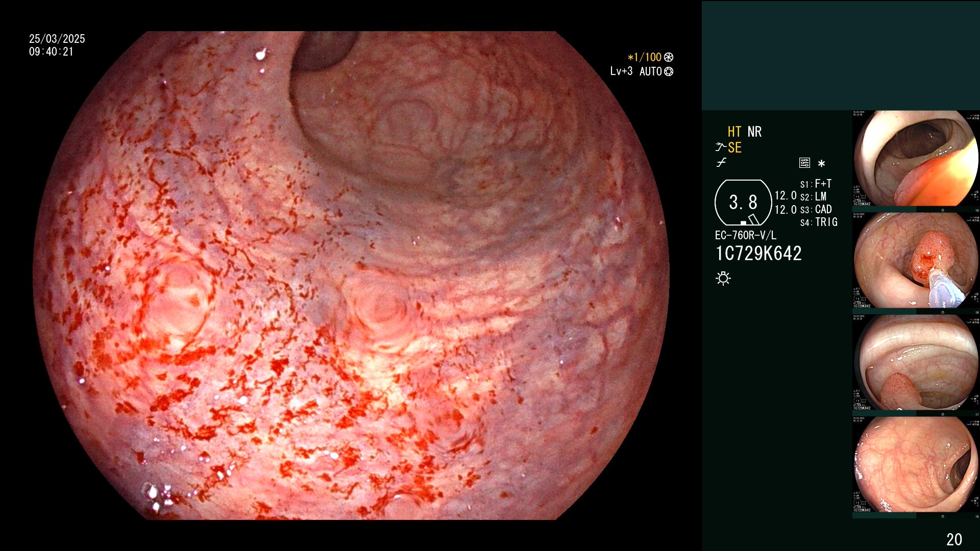The width and height of the screenshot is (980, 551).
Task: Click the time 09:40:21
Action: (52, 52)
